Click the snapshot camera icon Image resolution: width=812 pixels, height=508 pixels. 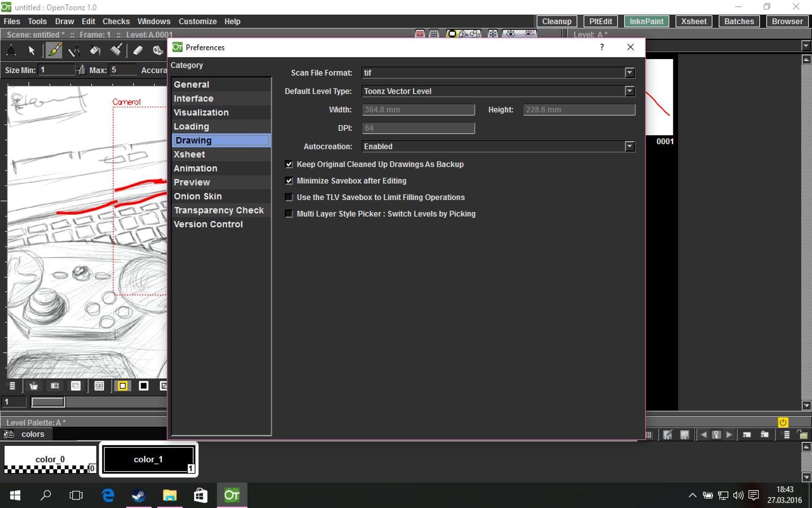click(x=55, y=386)
